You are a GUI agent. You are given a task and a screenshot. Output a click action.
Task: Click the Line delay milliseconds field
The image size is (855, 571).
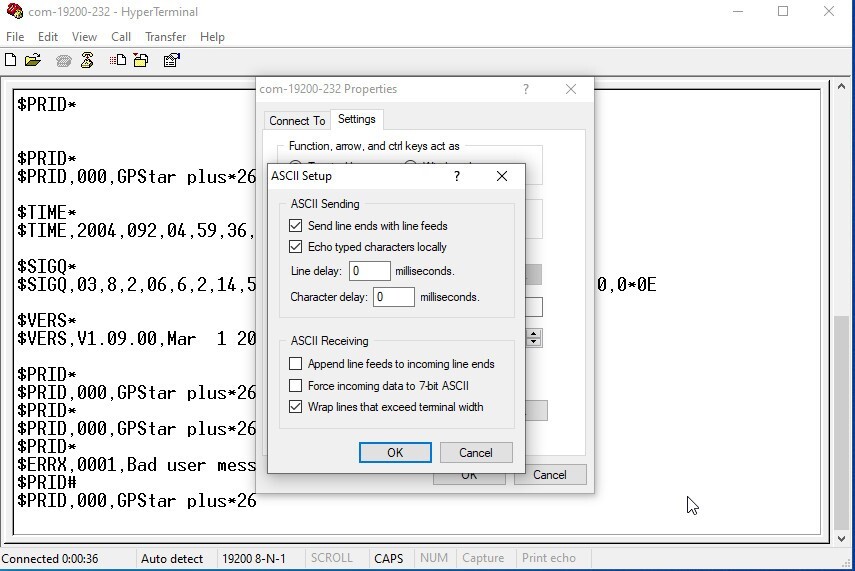coord(370,271)
